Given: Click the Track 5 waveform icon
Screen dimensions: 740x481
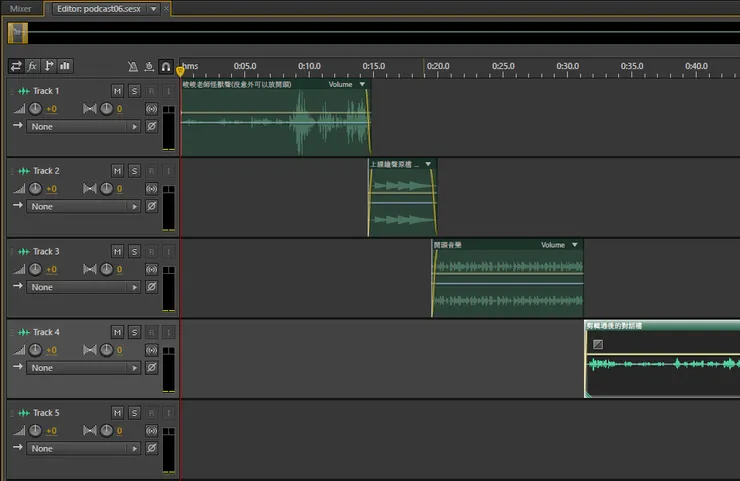Looking at the screenshot, I should click(x=24, y=413).
